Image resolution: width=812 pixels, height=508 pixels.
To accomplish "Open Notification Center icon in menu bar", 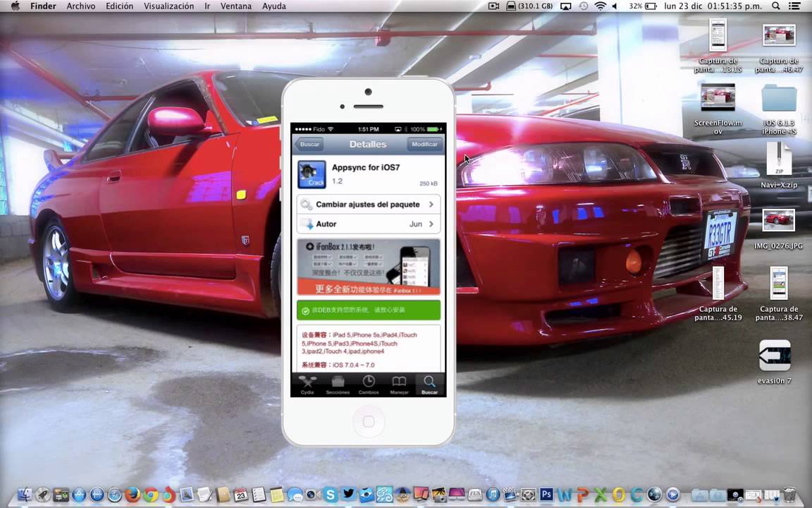I will tap(794, 6).
